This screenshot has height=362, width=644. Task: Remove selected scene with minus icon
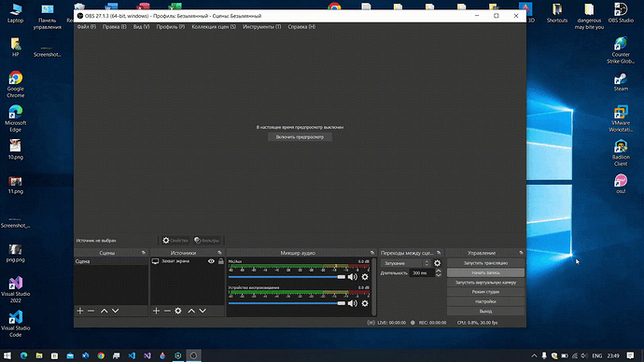coord(91,311)
